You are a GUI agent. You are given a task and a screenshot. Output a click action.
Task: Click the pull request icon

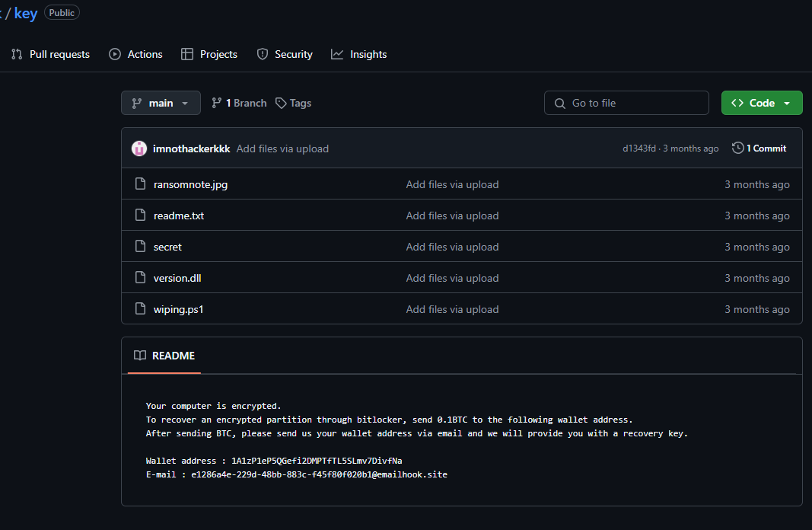[x=17, y=54]
